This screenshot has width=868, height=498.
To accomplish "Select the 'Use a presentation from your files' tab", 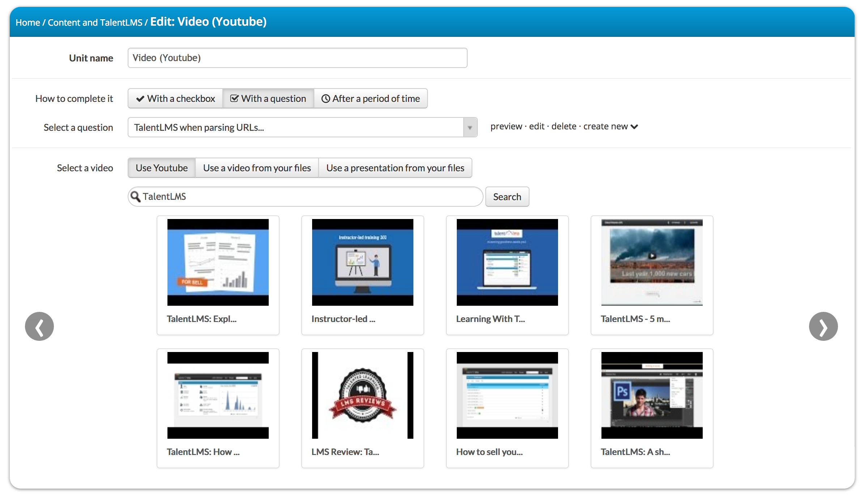I will [395, 168].
